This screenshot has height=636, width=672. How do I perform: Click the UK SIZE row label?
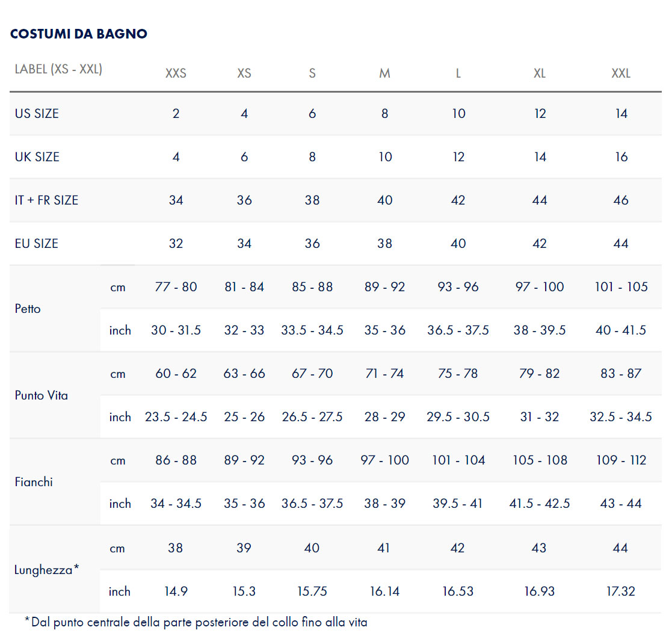[37, 157]
